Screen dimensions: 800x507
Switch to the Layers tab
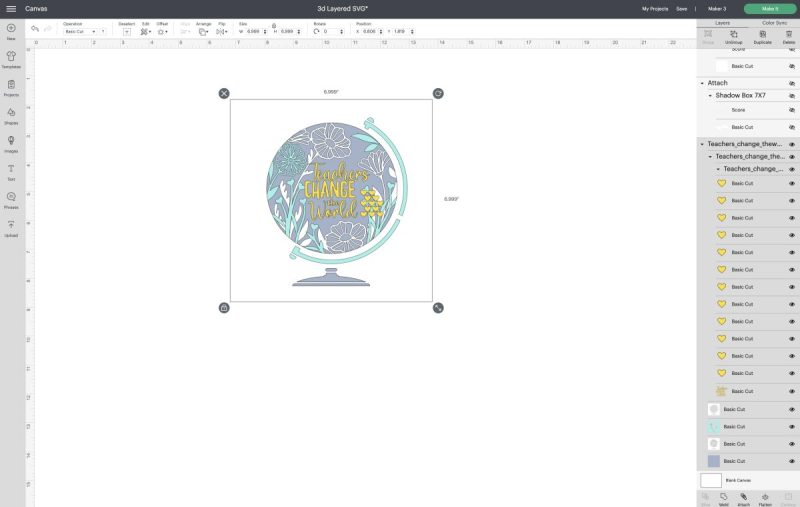(x=722, y=23)
